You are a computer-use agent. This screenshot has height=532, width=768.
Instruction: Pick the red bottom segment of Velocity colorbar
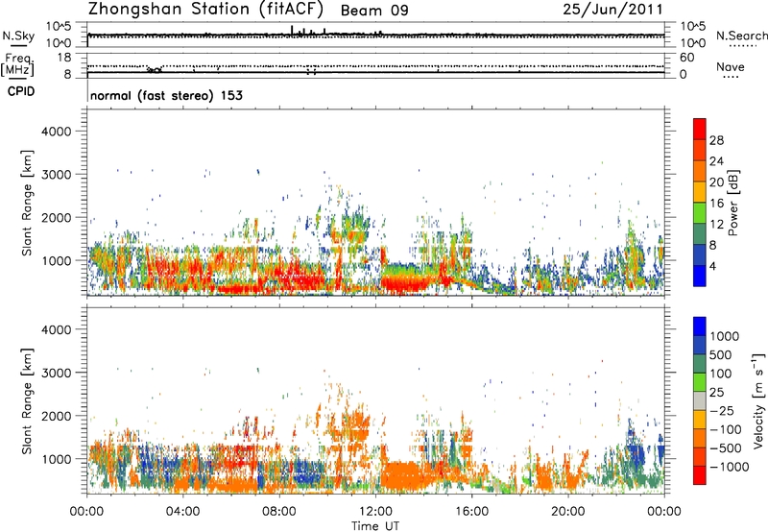point(700,475)
